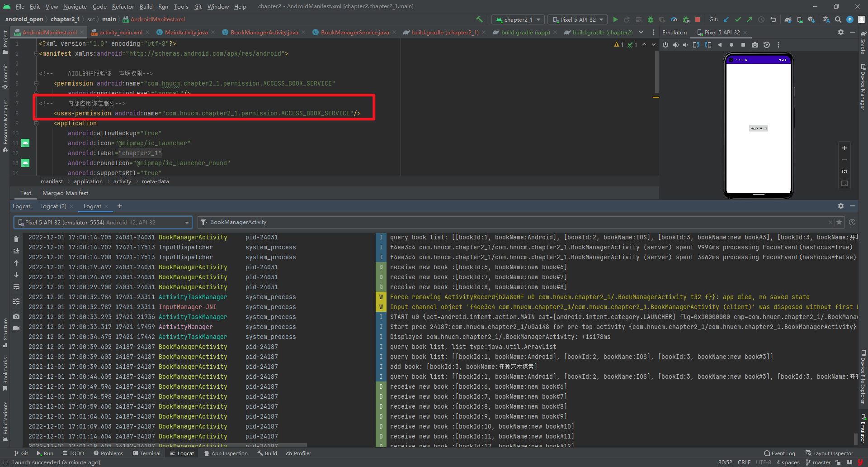Image resolution: width=868 pixels, height=467 pixels.
Task: Open SDK Manager from the toolbar
Action: click(811, 19)
